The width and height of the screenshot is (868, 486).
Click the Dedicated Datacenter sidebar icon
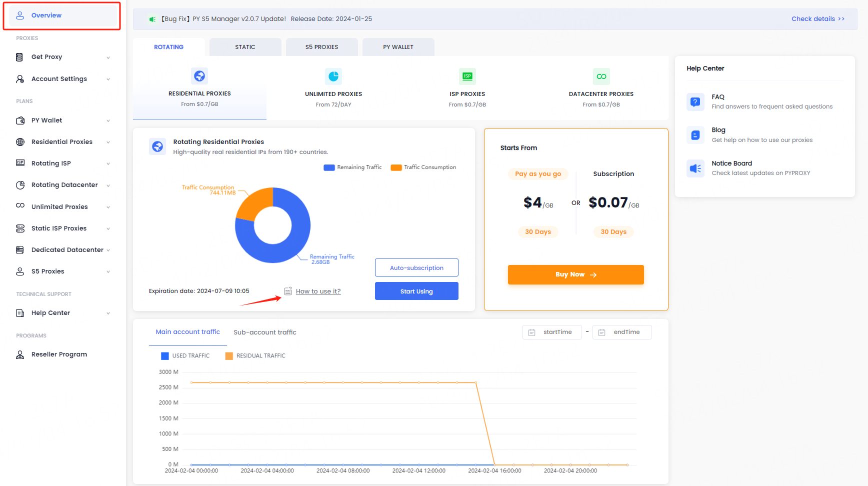(x=19, y=250)
